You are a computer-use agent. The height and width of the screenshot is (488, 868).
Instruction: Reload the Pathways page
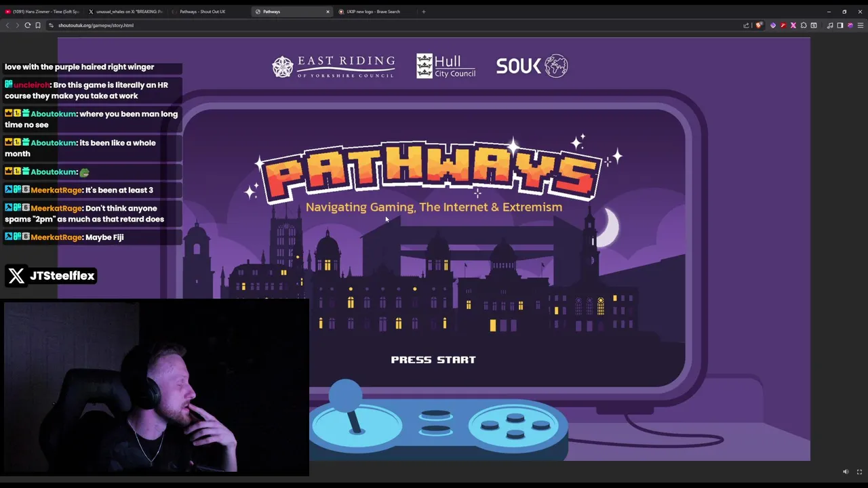coord(27,25)
